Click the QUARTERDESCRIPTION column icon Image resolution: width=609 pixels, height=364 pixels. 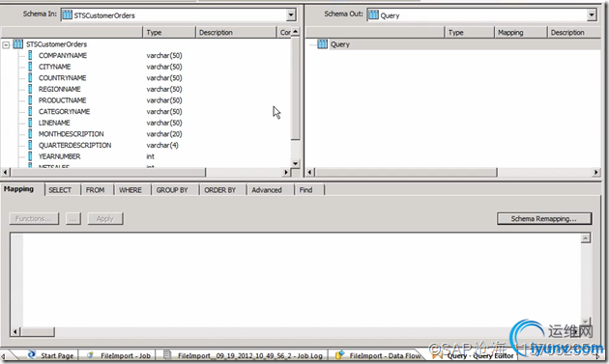(x=30, y=146)
